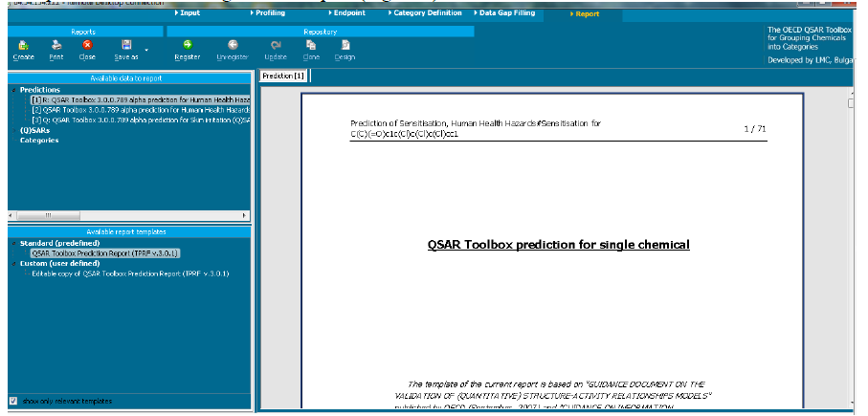Click the report's vertical scrollbar thumb
The image size is (868, 416).
coord(852,103)
